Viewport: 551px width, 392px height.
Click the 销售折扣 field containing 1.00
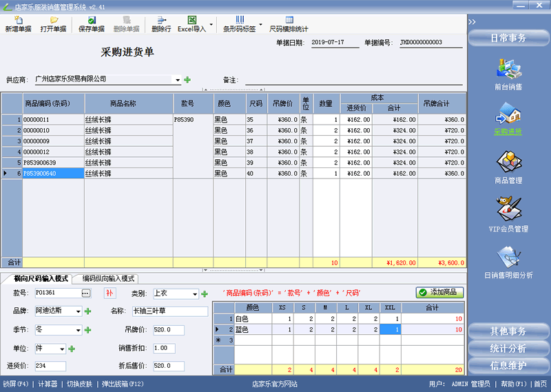pyautogui.click(x=164, y=348)
